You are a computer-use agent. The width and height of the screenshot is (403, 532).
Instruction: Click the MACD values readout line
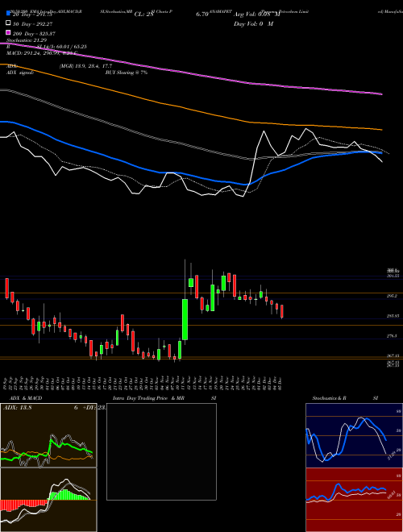(x=42, y=53)
